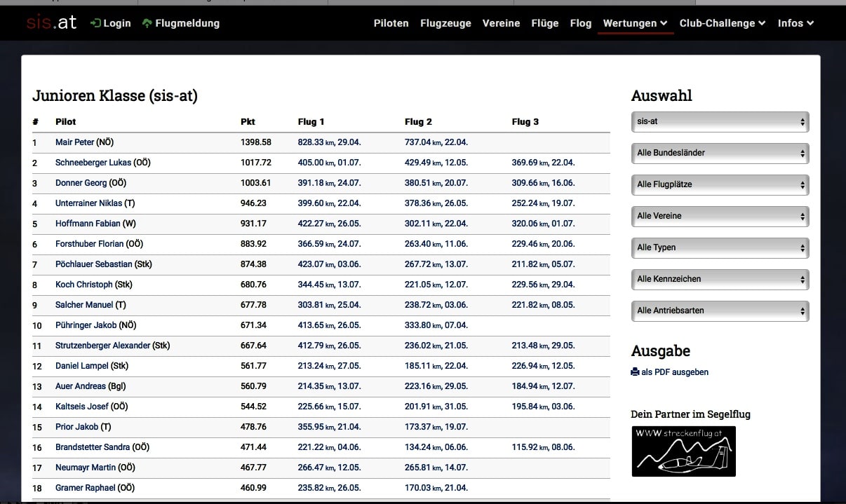The image size is (846, 504).
Task: Click the sis.at site logo
Action: tap(52, 22)
